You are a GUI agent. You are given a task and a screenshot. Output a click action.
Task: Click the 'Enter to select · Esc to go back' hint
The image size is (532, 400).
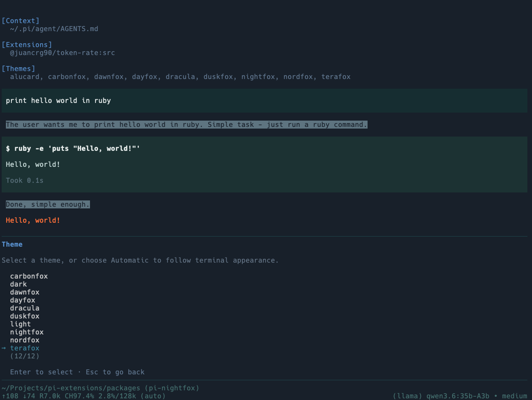coord(77,372)
